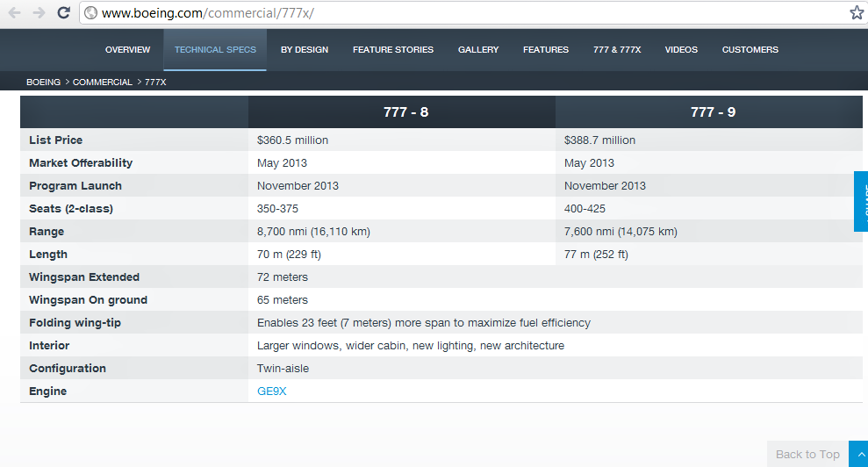Click the 8,700 nmi range value
This screenshot has width=868, height=467.
click(313, 232)
